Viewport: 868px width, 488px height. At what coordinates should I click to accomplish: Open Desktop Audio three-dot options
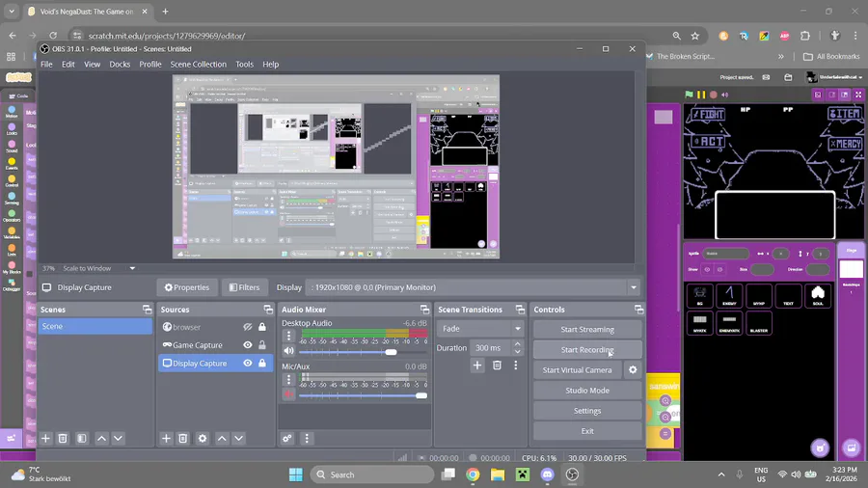(x=288, y=336)
